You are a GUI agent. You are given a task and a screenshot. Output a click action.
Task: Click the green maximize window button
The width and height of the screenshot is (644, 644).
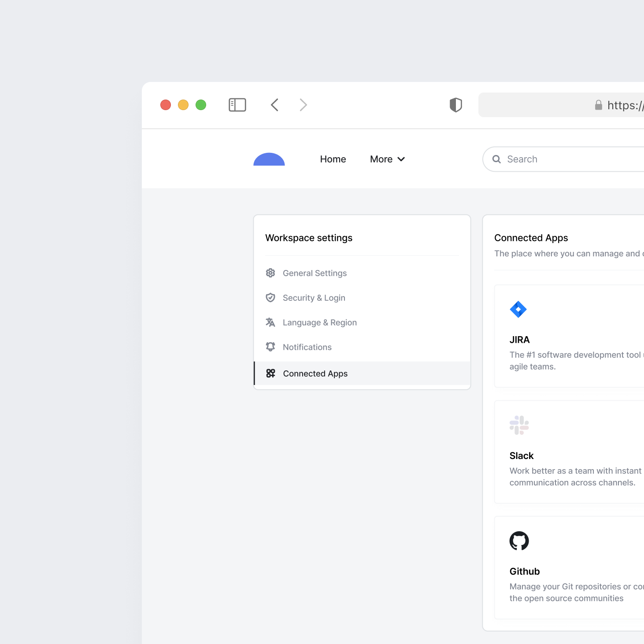(x=201, y=105)
